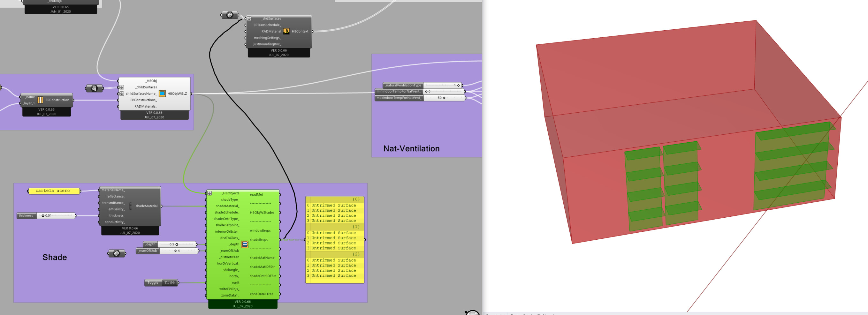Click the shadeCntrlIDFStr output
This screenshot has width=868, height=315.
(263, 276)
